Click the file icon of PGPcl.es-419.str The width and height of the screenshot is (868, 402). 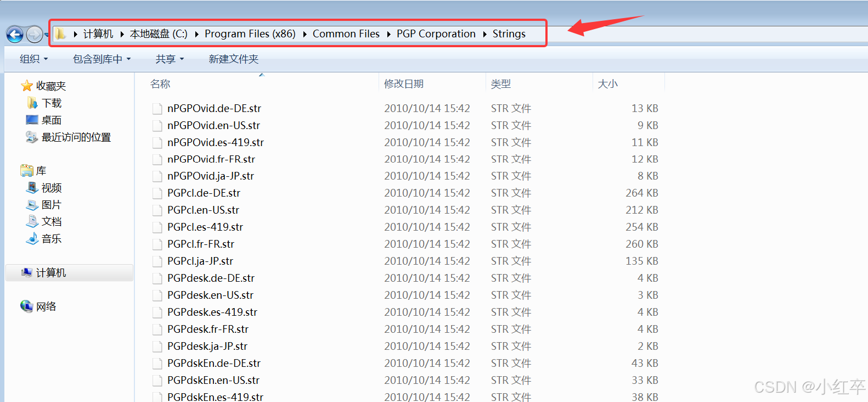point(157,227)
